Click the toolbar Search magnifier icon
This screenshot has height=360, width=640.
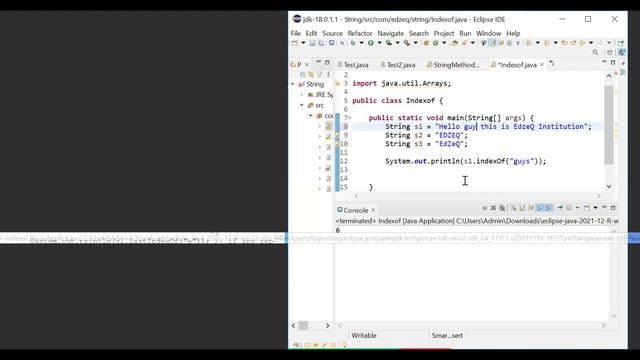click(595, 52)
